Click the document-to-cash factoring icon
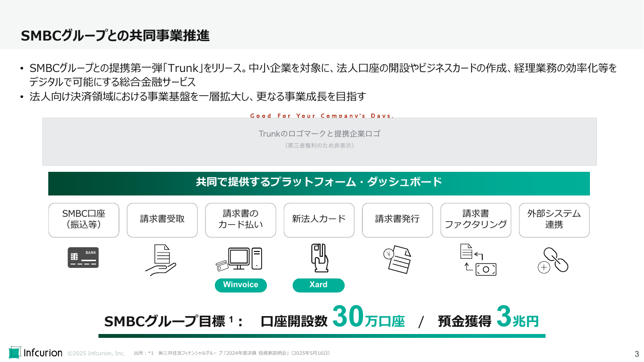 478,260
